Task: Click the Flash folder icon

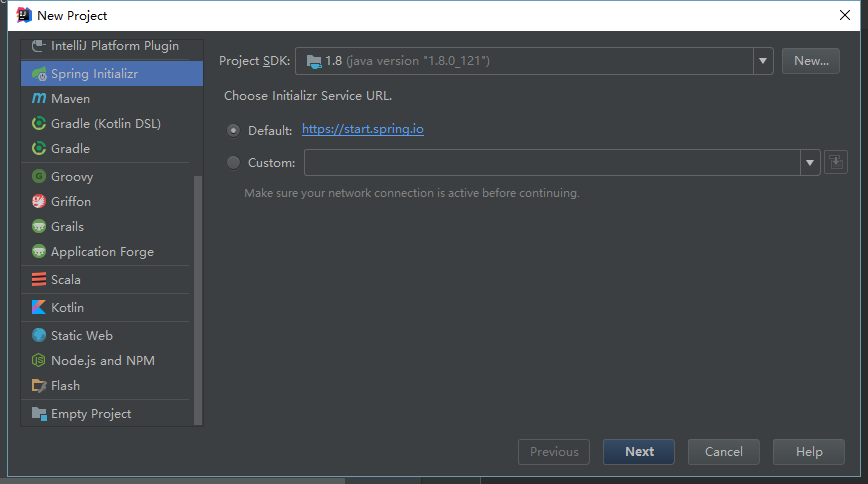Action: point(39,385)
